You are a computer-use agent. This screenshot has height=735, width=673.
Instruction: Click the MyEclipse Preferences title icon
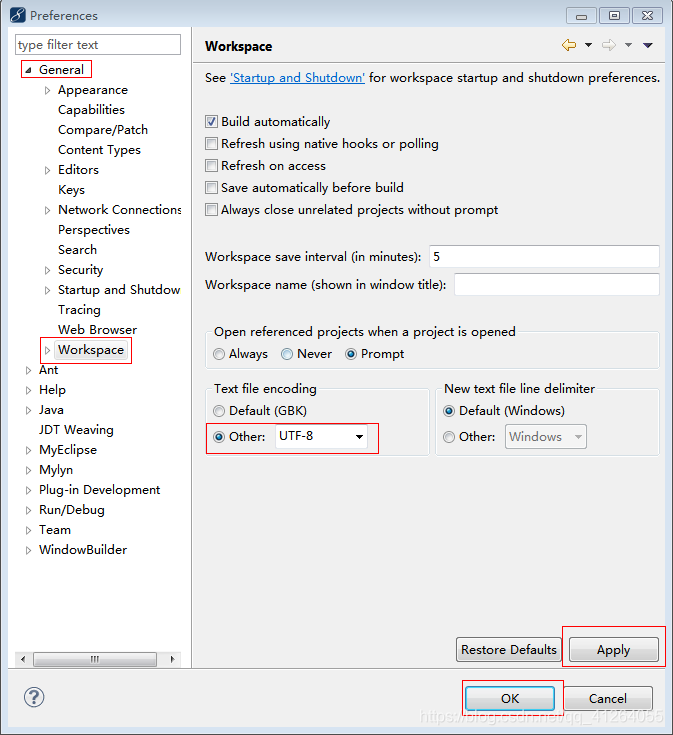point(17,15)
